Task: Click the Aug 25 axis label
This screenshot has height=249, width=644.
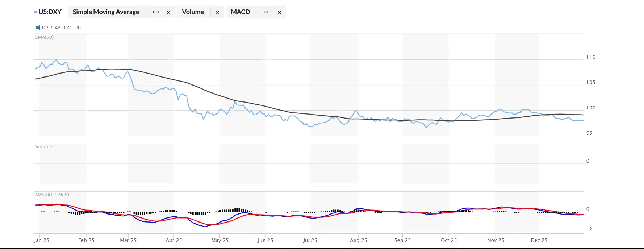Action: 358,240
